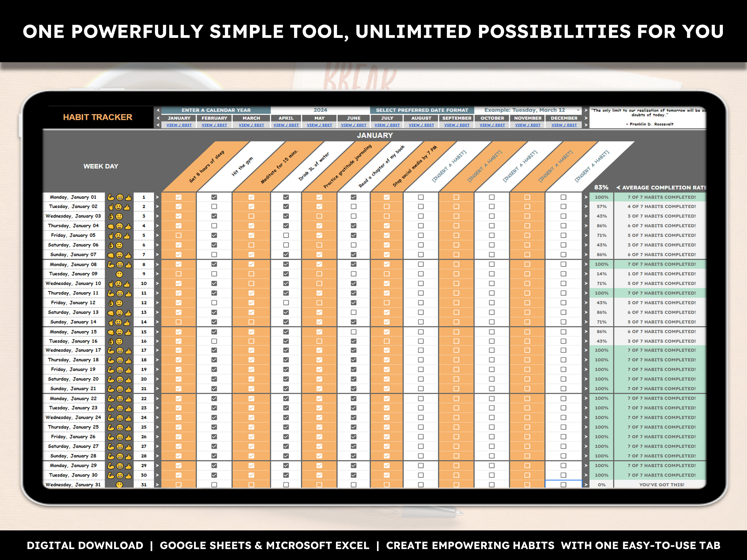The height and width of the screenshot is (560, 747).
Task: Check gratitude journaling for Tuesday, January 09
Action: coord(319,274)
